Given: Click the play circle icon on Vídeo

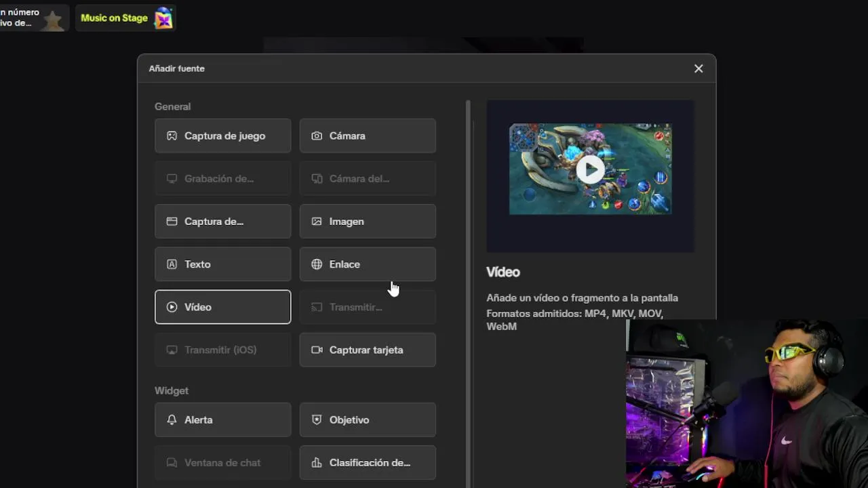Looking at the screenshot, I should (172, 307).
